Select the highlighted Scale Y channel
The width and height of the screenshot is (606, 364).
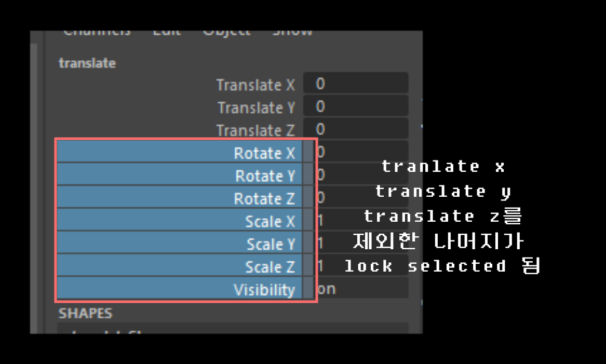pyautogui.click(x=179, y=242)
